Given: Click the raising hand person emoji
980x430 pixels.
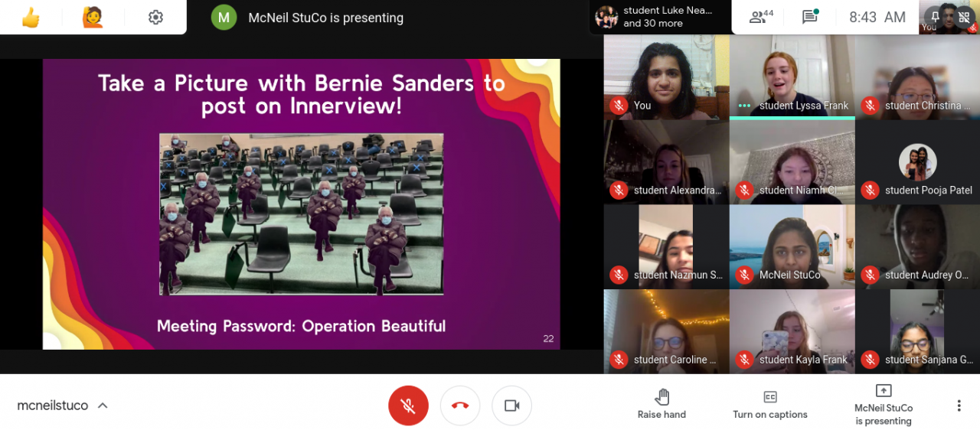Looking at the screenshot, I should (x=93, y=17).
